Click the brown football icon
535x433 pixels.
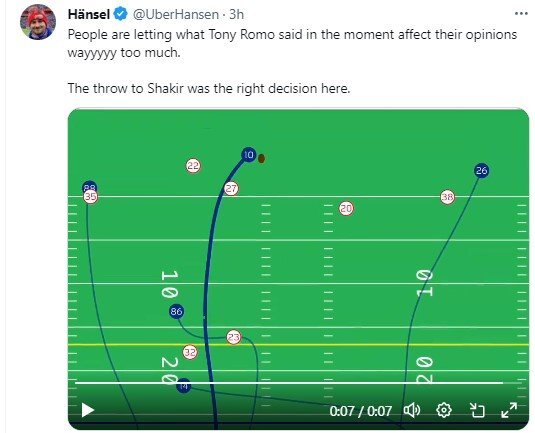click(261, 159)
